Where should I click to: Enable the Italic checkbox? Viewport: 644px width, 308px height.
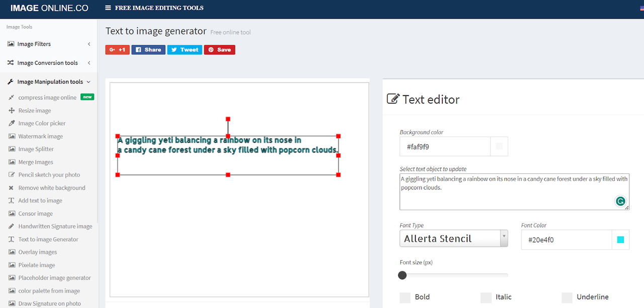(x=486, y=297)
